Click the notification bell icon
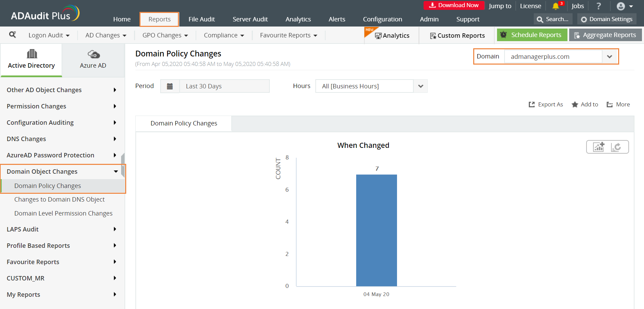The width and height of the screenshot is (644, 309). click(x=555, y=6)
